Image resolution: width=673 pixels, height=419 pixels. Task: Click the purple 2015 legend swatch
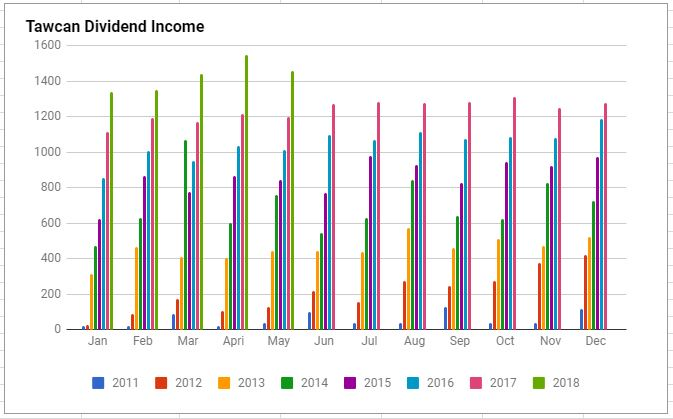350,382
